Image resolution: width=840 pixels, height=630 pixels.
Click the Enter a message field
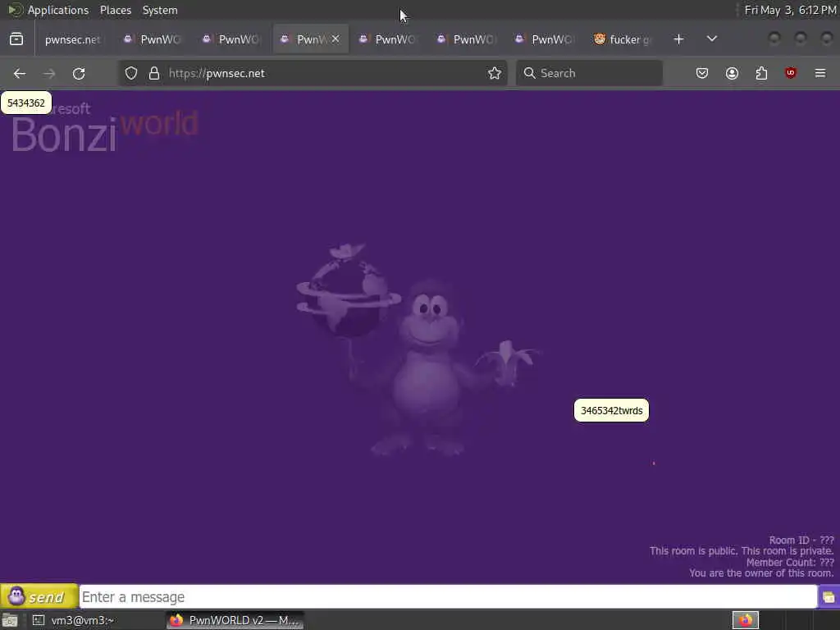point(448,597)
